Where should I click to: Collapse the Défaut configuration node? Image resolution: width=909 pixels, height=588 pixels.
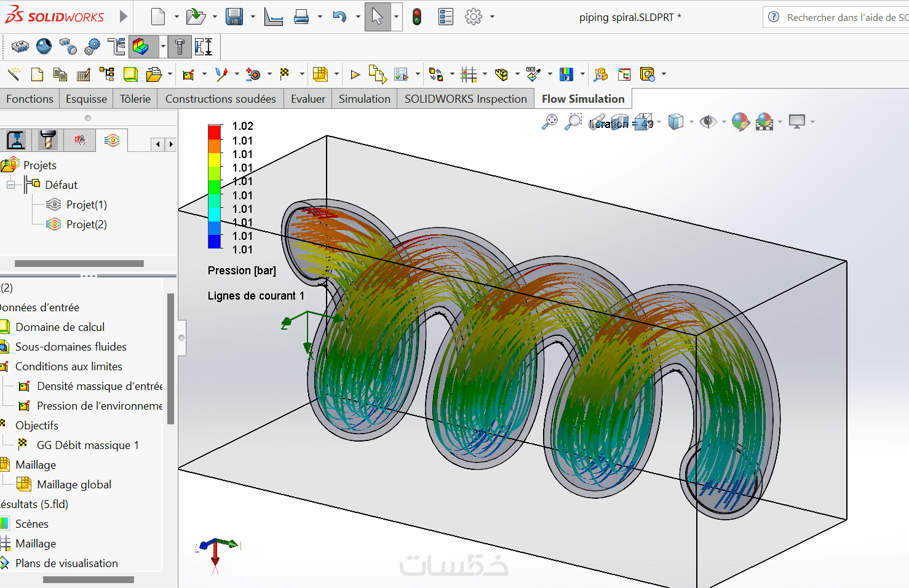coord(10,185)
